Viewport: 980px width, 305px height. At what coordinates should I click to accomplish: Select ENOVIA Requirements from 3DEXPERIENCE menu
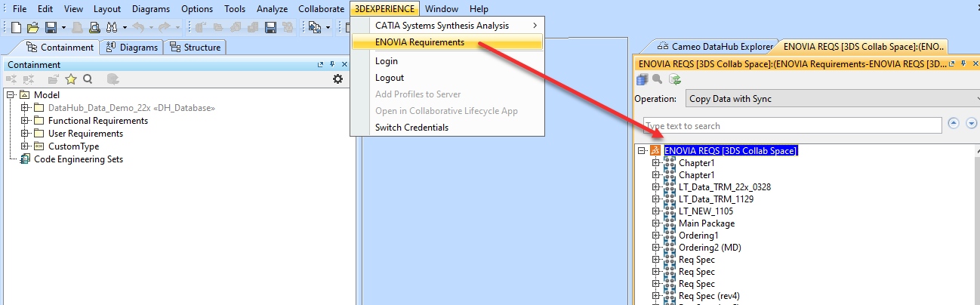tap(447, 42)
